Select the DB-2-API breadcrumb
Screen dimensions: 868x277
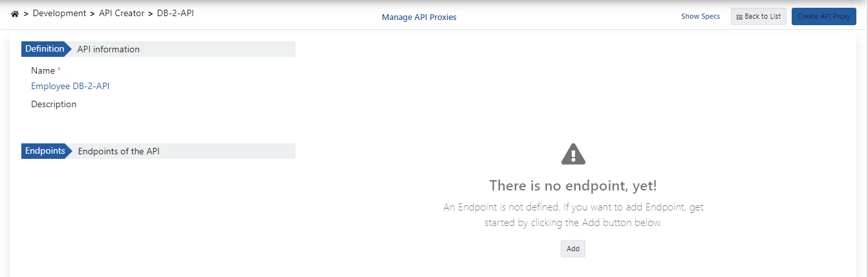175,13
